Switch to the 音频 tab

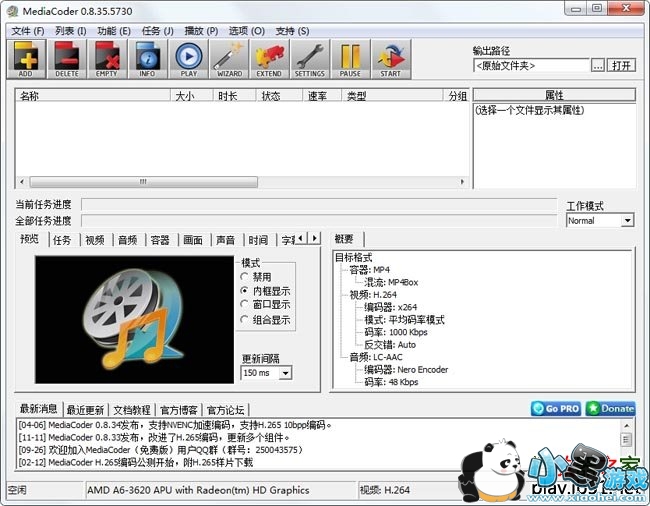[x=128, y=240]
